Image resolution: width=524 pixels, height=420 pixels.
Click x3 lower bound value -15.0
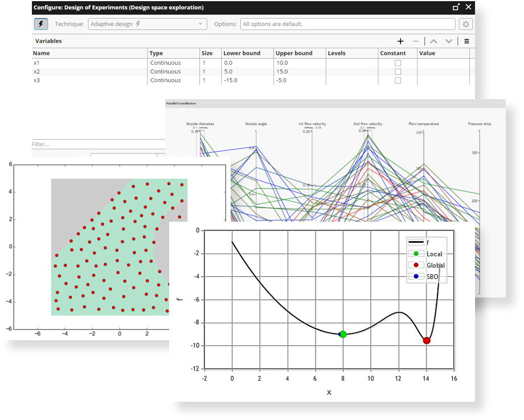tap(231, 80)
